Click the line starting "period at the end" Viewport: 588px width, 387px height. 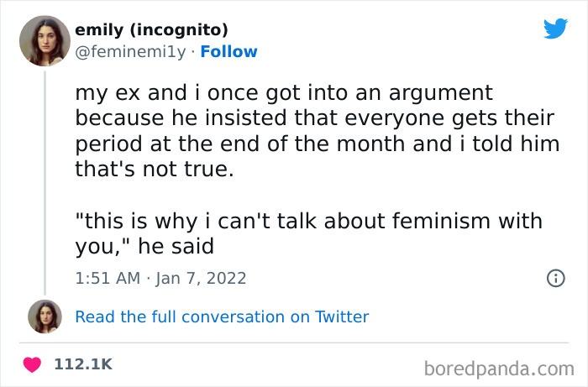[x=318, y=144]
